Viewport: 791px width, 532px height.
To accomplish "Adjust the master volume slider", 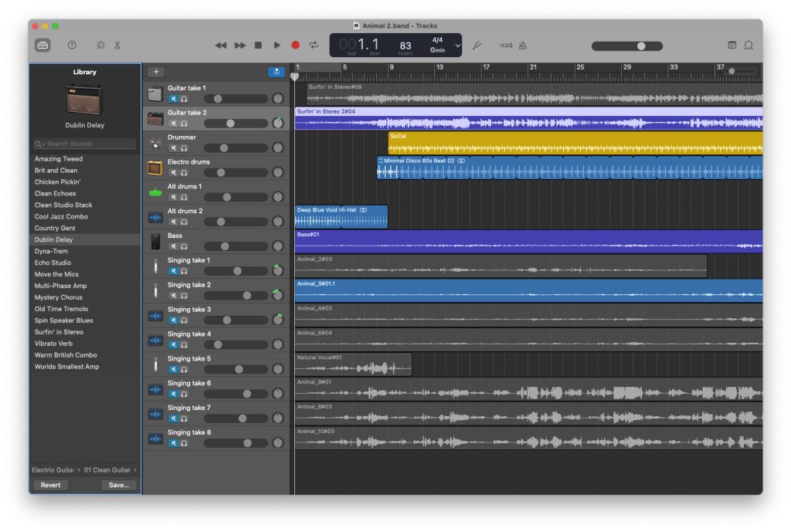I will tap(641, 46).
